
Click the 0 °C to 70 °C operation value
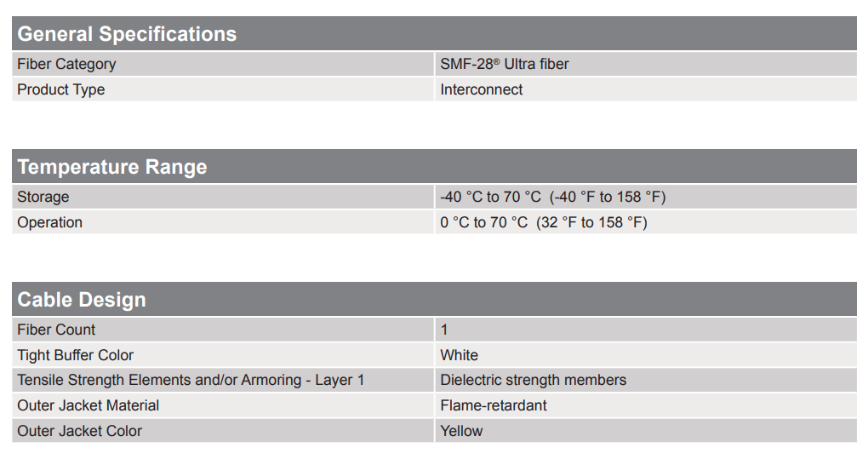coord(543,222)
